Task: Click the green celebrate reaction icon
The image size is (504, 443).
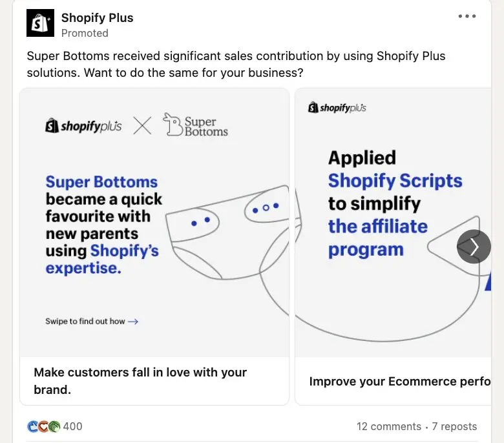Action: coord(54,426)
